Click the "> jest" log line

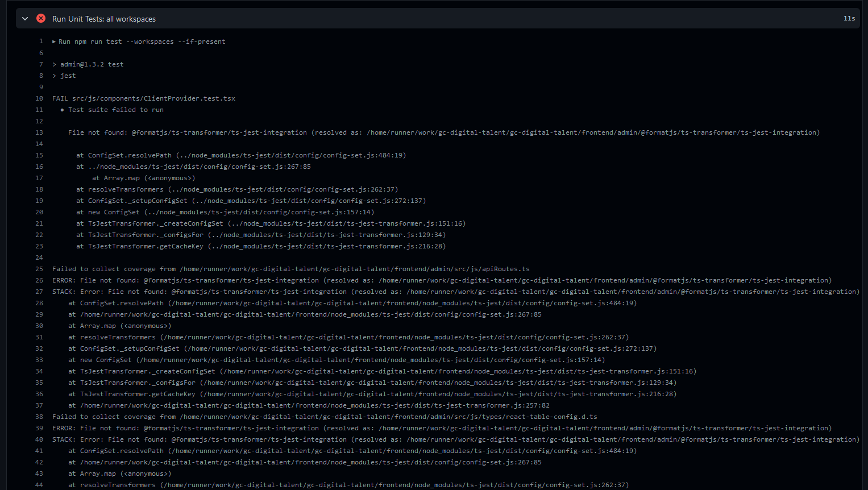(x=64, y=76)
